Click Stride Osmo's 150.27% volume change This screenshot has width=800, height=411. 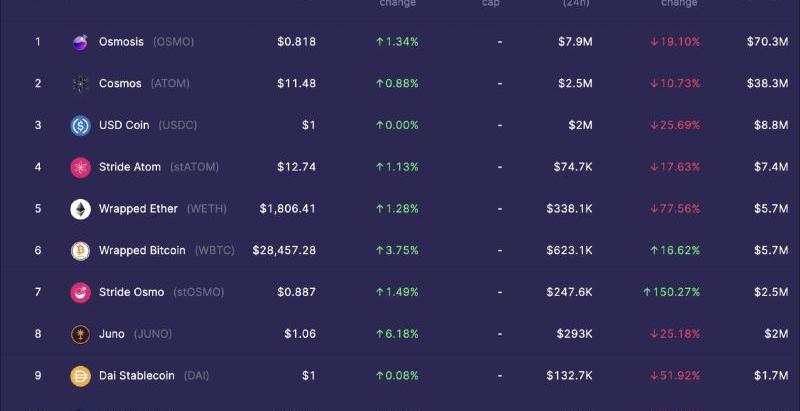671,293
